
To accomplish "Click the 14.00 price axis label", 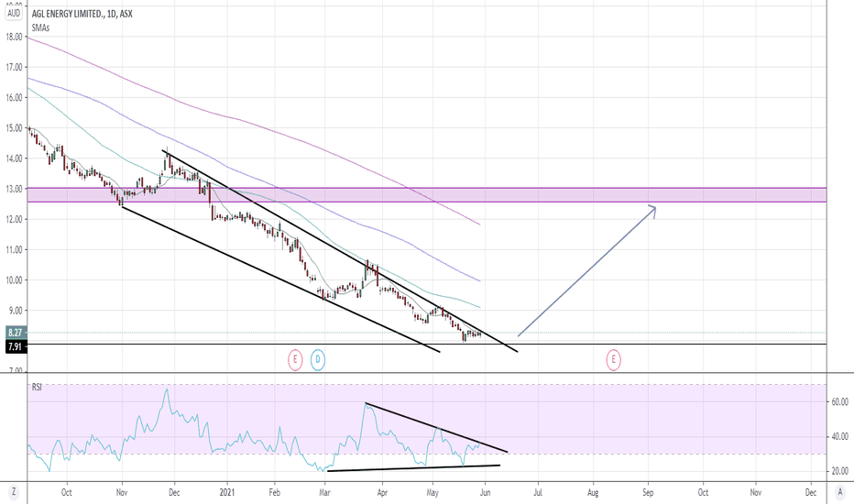I will 15,159.
